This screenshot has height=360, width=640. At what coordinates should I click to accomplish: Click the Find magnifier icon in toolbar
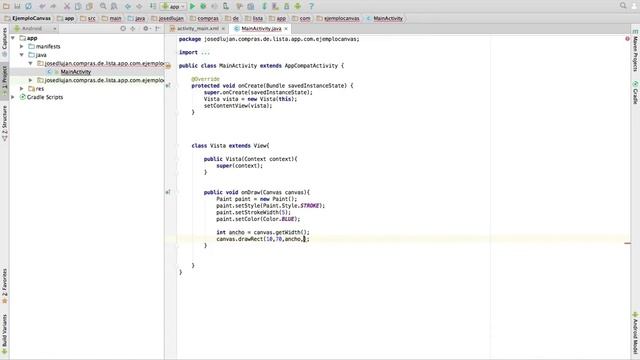103,6
